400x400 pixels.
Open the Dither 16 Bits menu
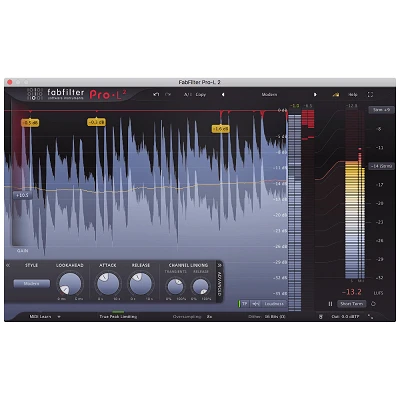(x=267, y=316)
